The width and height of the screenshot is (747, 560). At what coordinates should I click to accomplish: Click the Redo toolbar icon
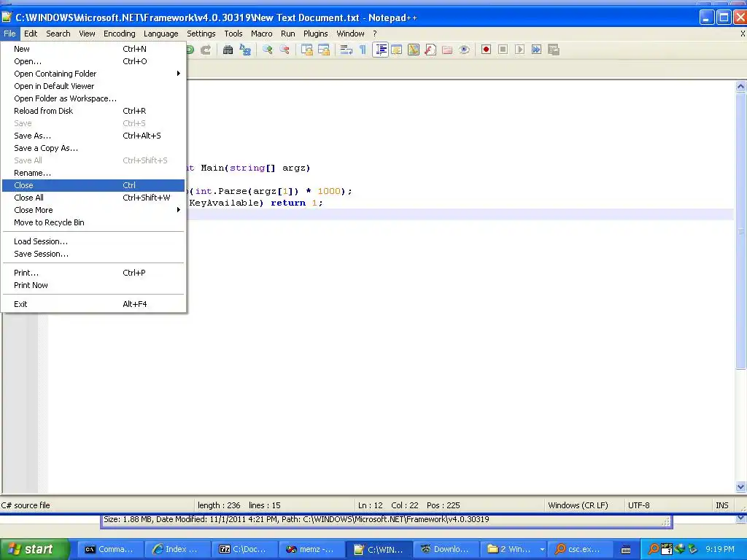(206, 50)
